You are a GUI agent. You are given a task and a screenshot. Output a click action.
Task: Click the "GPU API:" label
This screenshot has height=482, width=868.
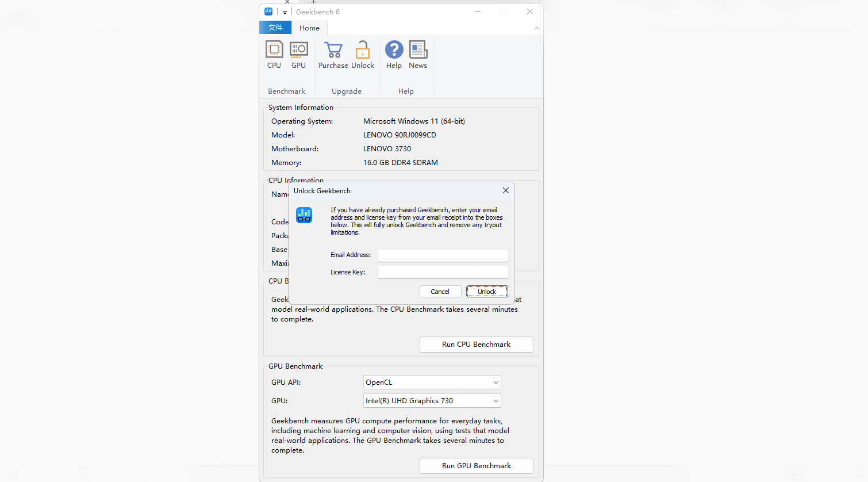click(x=286, y=382)
